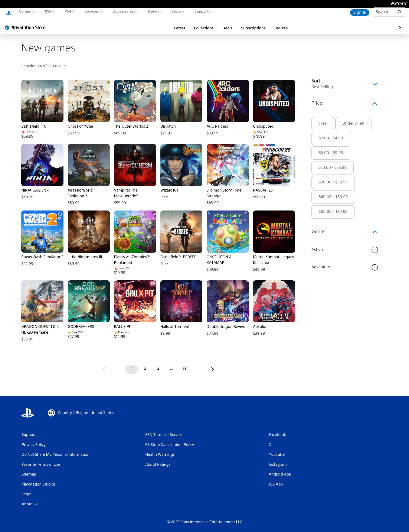Open the PS4 dropdown menu
Image resolution: width=409 pixels, height=532 pixels.
coord(69,12)
